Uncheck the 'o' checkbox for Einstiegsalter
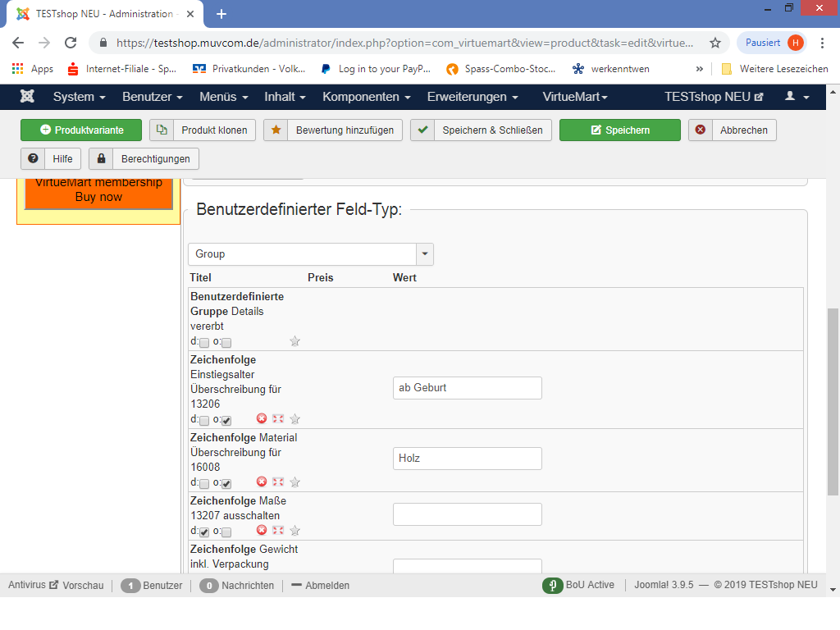 pos(226,421)
